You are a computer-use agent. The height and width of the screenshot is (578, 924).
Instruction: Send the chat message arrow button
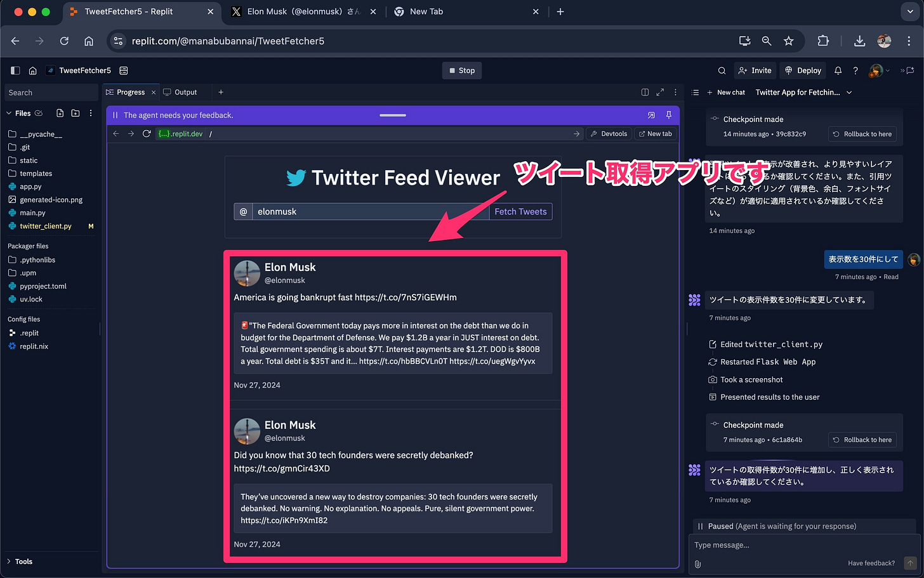coord(910,563)
